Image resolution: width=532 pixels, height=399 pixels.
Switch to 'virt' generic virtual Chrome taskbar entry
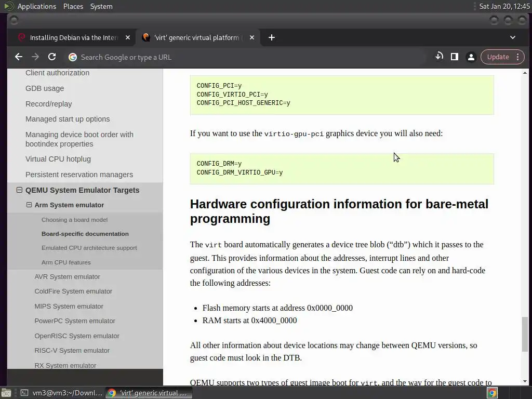[149, 393]
